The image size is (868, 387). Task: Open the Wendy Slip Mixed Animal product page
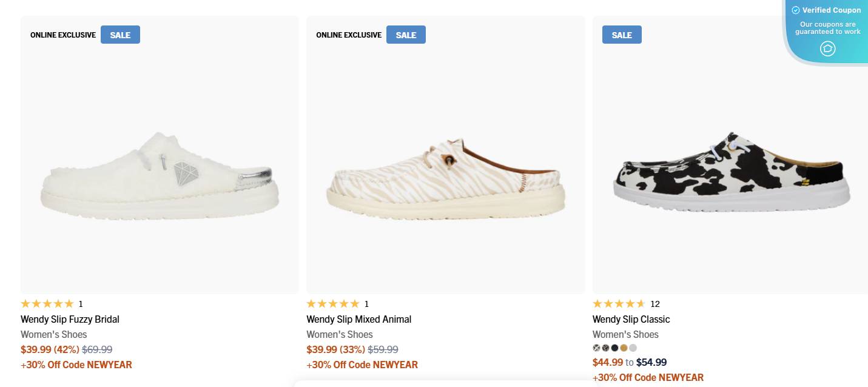pyautogui.click(x=358, y=319)
